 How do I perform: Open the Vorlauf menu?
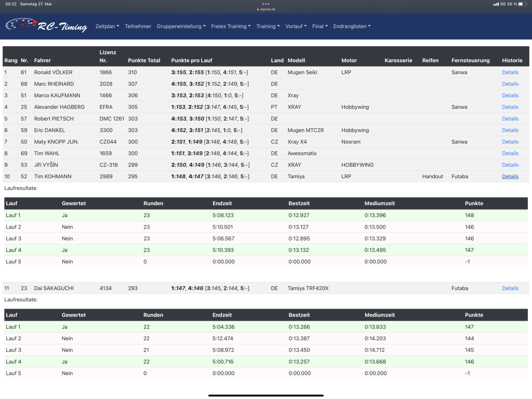296,26
